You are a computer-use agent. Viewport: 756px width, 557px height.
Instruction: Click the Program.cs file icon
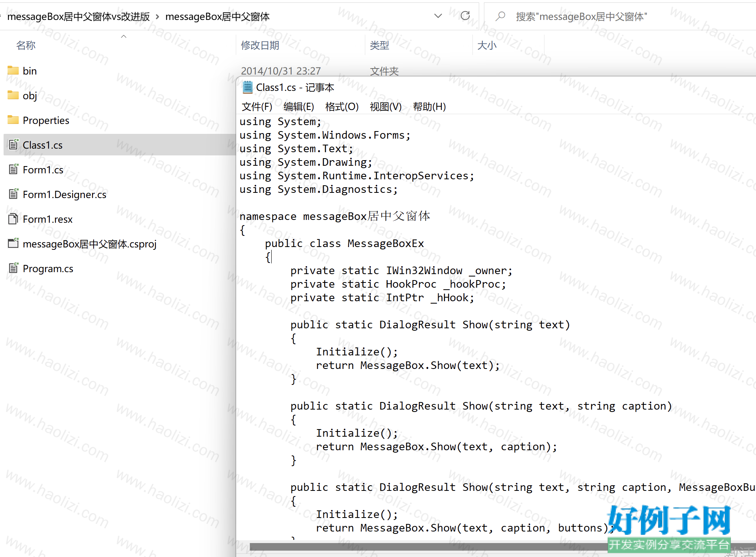point(14,268)
